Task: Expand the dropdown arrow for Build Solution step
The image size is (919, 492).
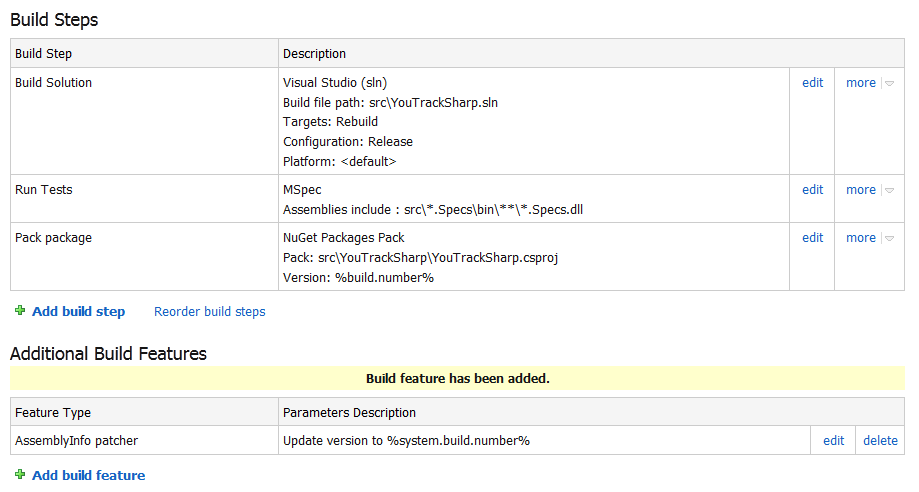Action: click(889, 84)
